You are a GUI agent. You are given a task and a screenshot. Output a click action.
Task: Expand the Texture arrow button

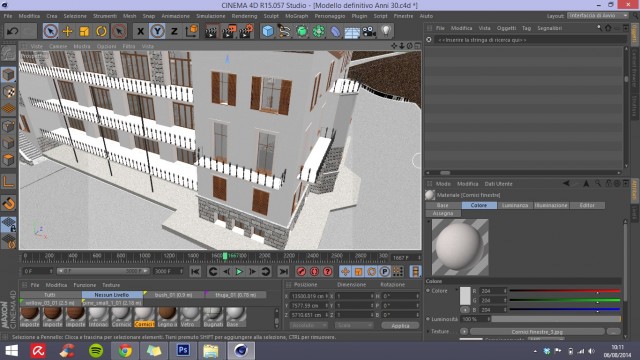pyautogui.click(x=464, y=331)
